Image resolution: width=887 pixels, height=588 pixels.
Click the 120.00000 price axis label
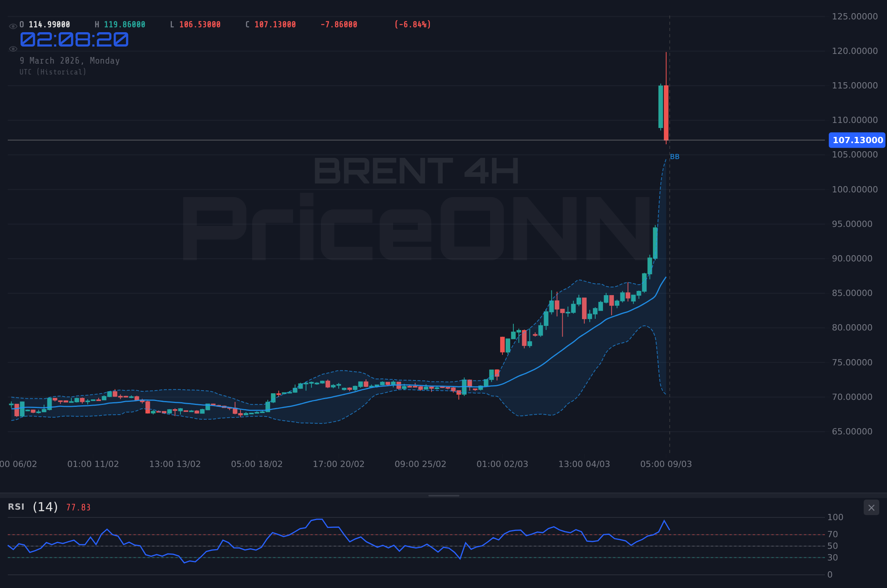pos(855,51)
